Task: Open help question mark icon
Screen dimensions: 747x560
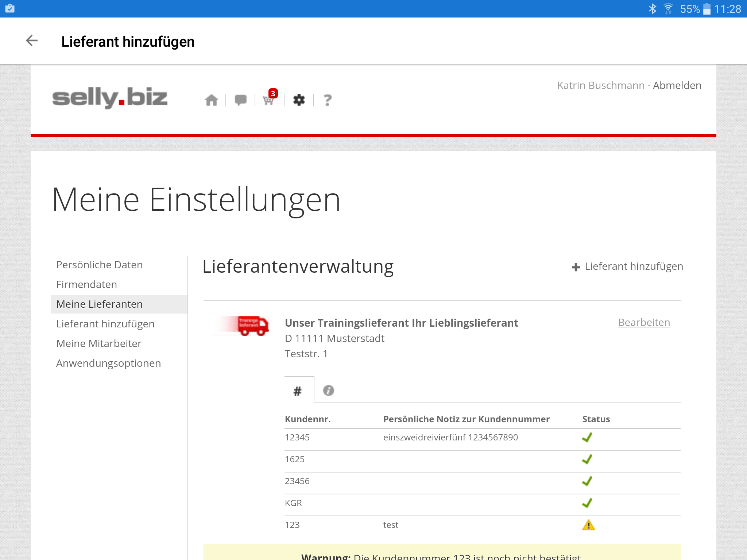Action: 328,100
